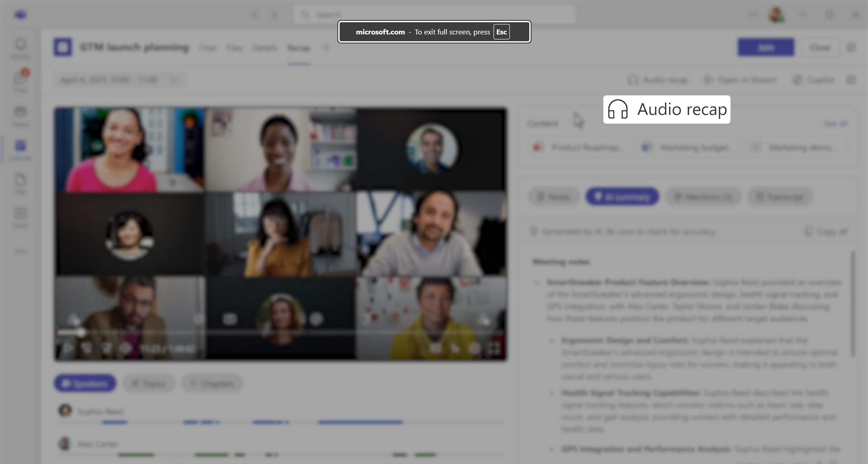Screen dimensions: 868x464
Task: Click the Audio recap headphones button
Action: coord(658,80)
